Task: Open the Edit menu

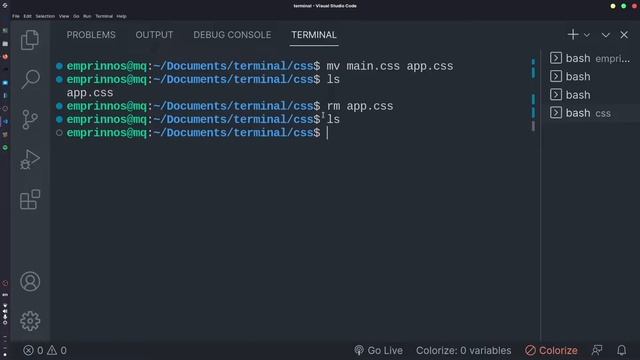Action: click(x=27, y=16)
